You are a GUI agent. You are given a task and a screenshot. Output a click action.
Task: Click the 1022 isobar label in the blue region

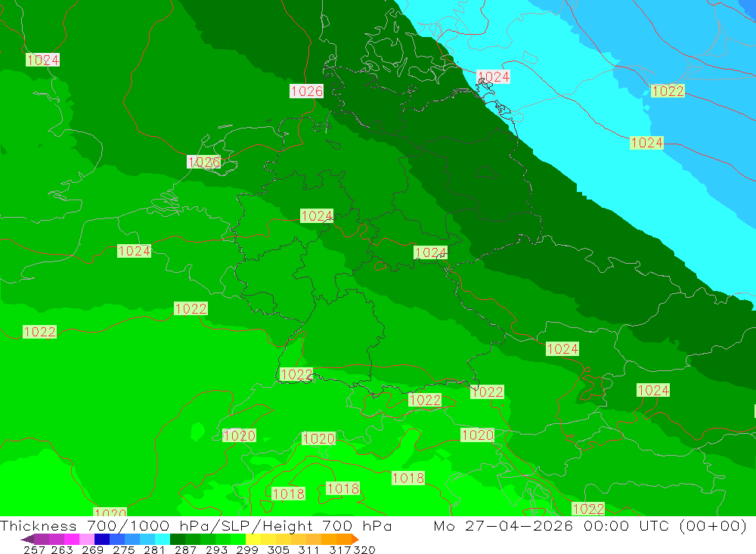coord(668,91)
